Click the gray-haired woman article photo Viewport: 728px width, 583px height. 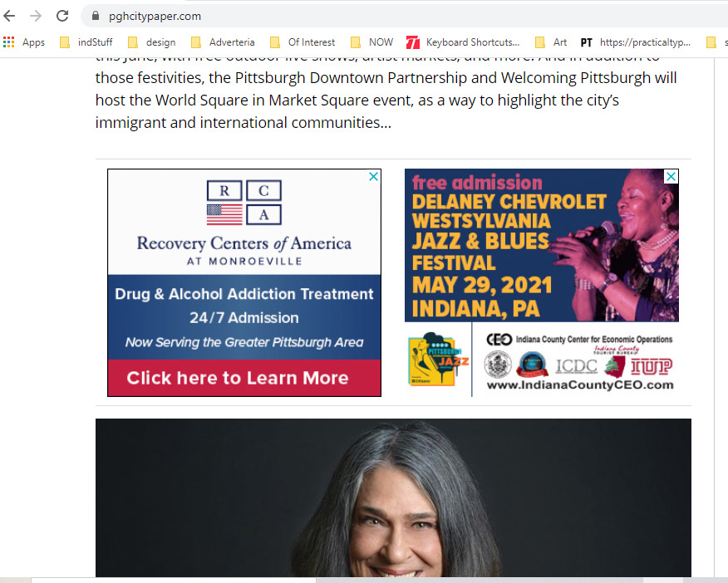(393, 498)
